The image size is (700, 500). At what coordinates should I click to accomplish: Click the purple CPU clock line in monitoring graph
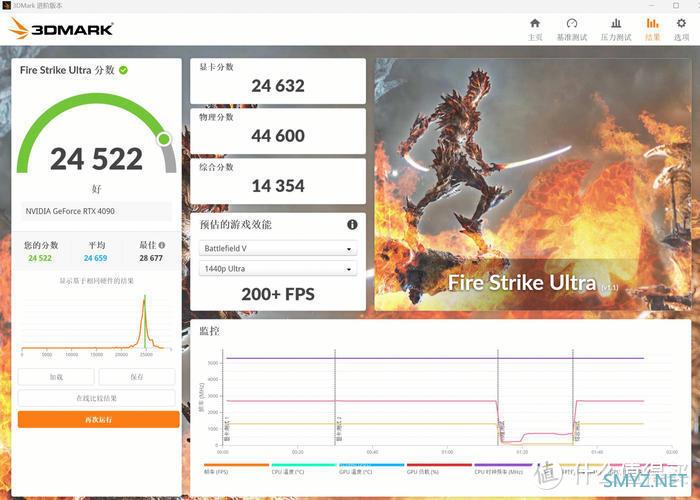tap(435, 358)
